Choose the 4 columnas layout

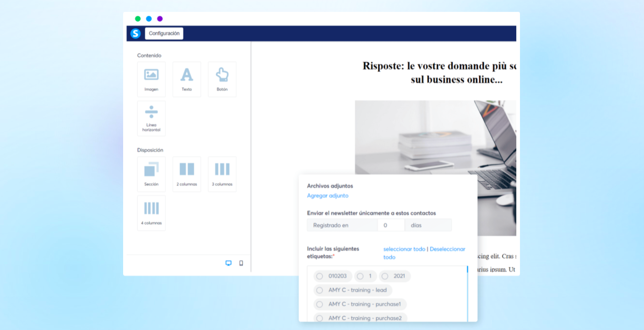pos(151,213)
